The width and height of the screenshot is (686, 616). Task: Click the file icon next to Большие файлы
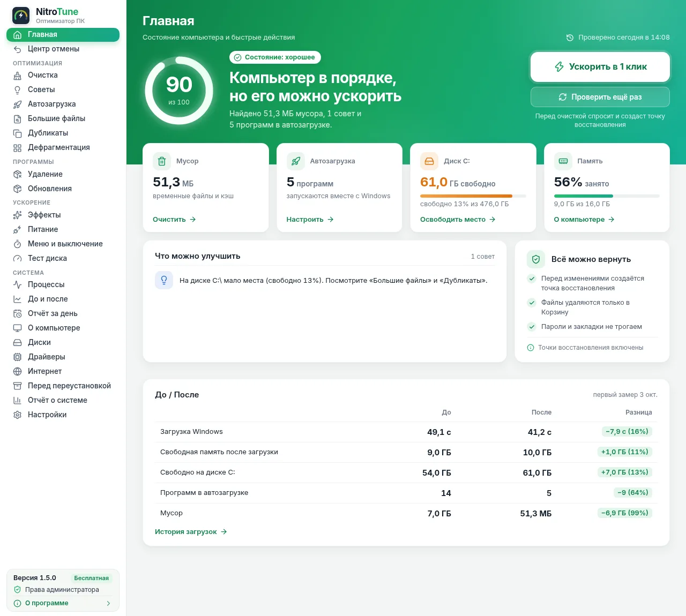(17, 119)
